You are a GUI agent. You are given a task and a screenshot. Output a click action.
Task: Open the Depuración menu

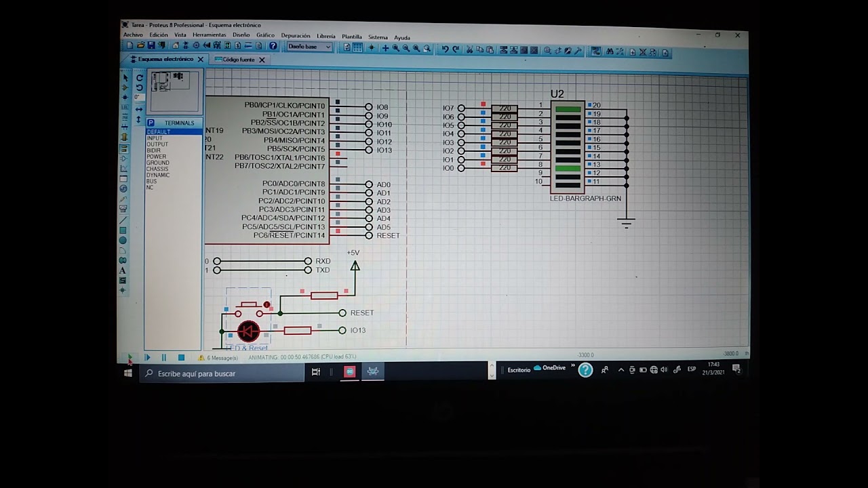click(296, 36)
